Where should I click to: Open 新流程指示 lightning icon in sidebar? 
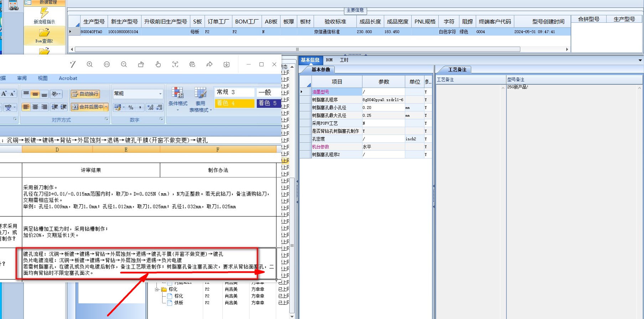point(45,13)
